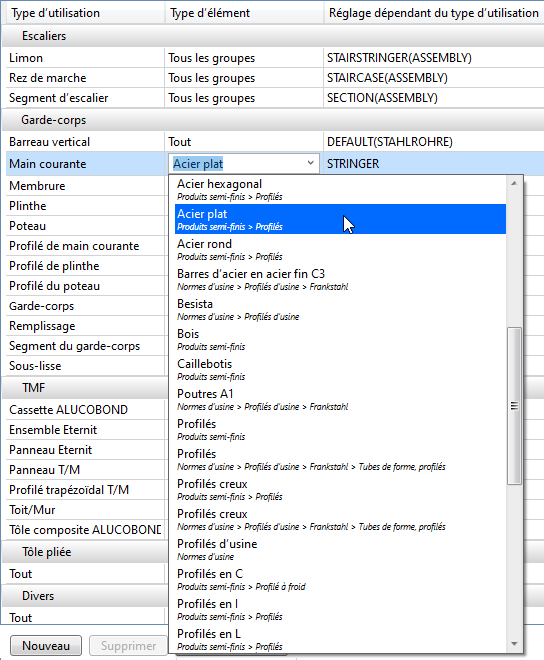Select the Cassette ALUCOBOND row

tap(86, 410)
